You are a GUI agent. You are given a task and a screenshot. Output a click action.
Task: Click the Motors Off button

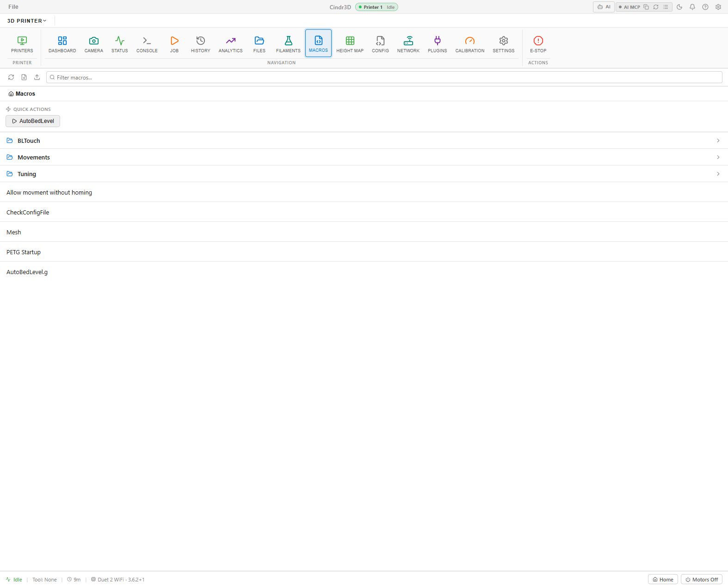tap(701, 579)
